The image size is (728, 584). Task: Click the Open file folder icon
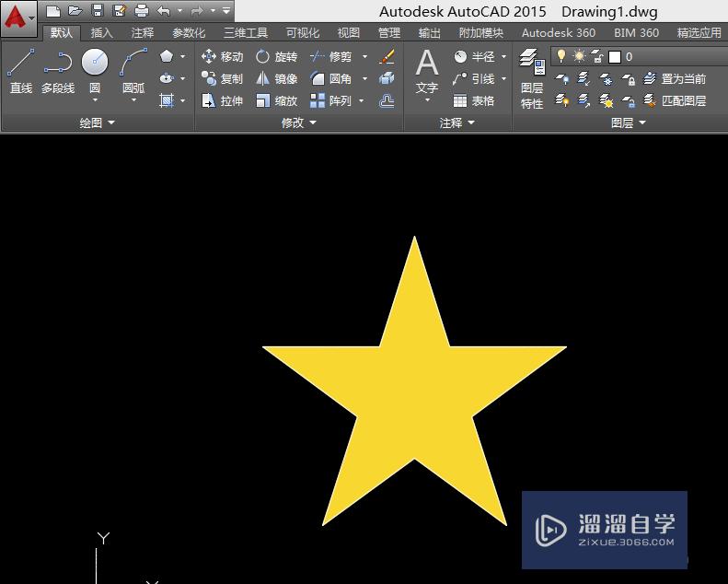pyautogui.click(x=75, y=10)
